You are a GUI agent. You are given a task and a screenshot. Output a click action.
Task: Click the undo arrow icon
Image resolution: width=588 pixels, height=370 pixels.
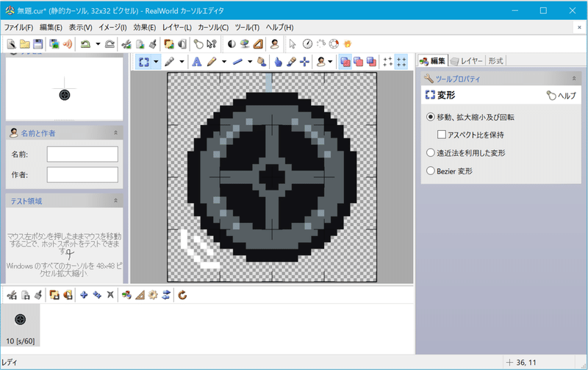pyautogui.click(x=85, y=44)
